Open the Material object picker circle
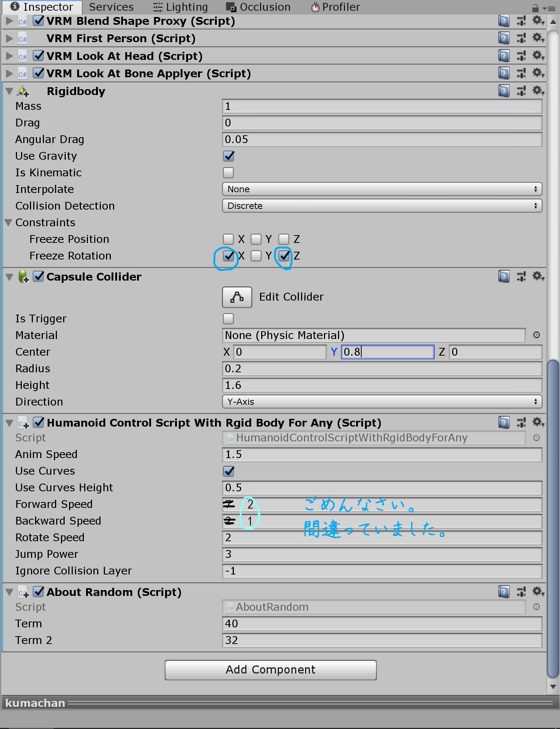This screenshot has height=729, width=560. click(x=536, y=335)
